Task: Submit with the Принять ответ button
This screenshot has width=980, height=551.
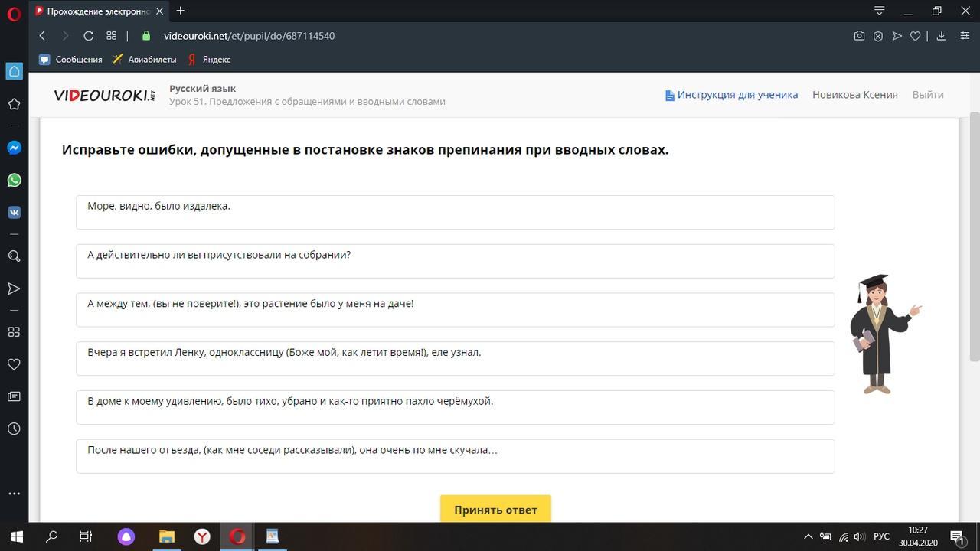Action: [495, 509]
